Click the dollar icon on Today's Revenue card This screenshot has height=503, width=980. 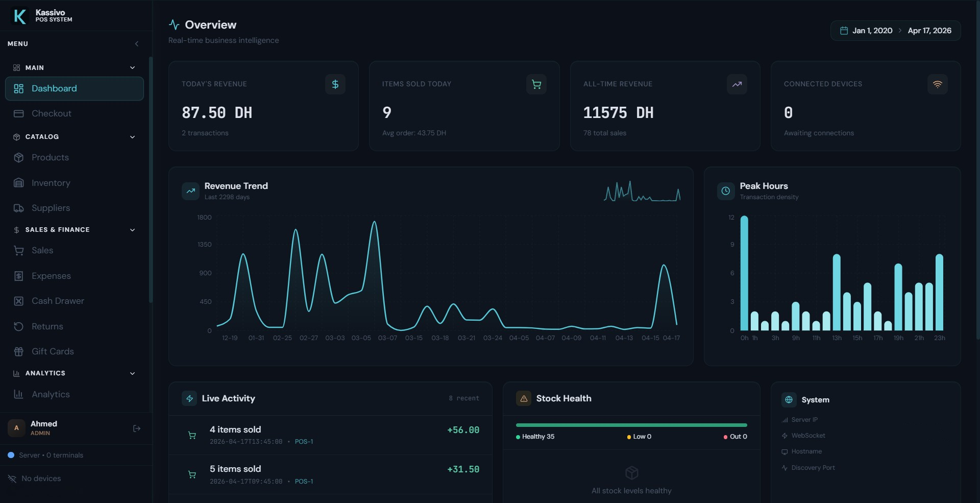(335, 84)
